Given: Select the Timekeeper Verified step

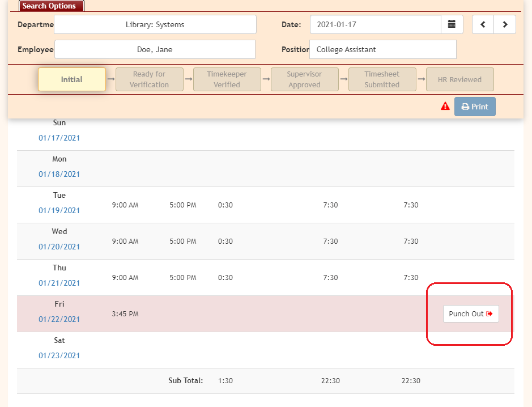Looking at the screenshot, I should point(227,79).
